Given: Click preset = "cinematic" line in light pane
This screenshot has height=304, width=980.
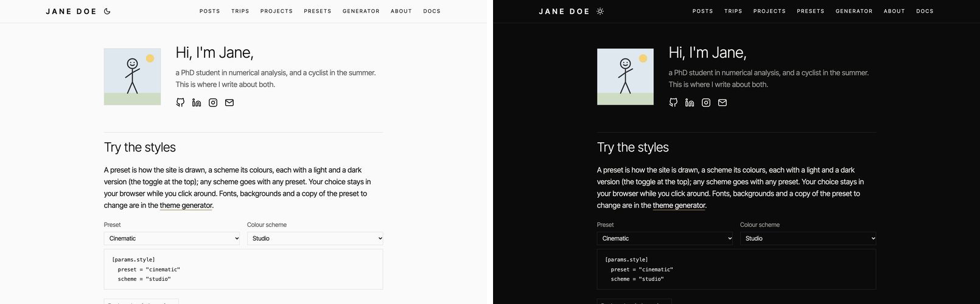Looking at the screenshot, I should tap(149, 269).
